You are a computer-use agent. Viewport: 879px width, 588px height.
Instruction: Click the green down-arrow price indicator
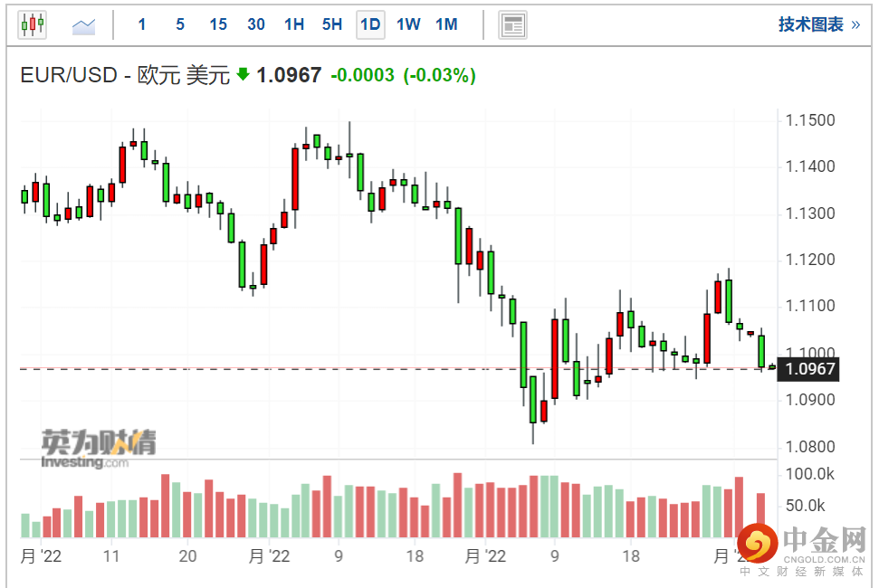243,75
